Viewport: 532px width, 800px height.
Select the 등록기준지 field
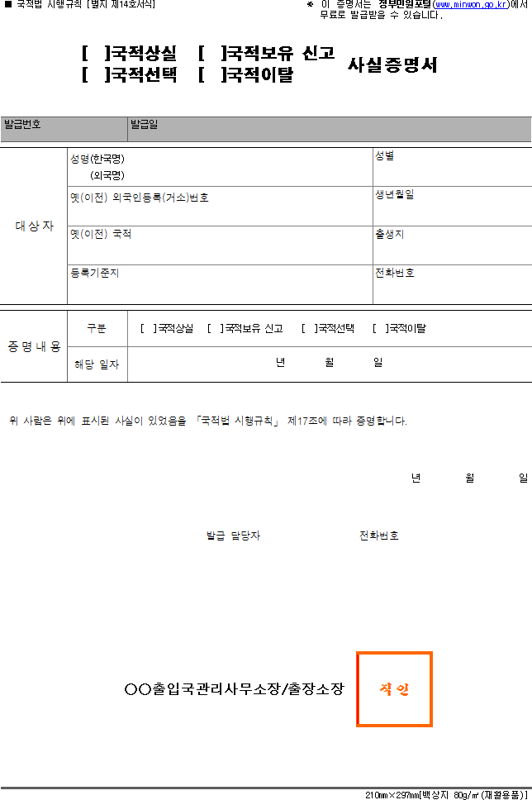pos(220,284)
